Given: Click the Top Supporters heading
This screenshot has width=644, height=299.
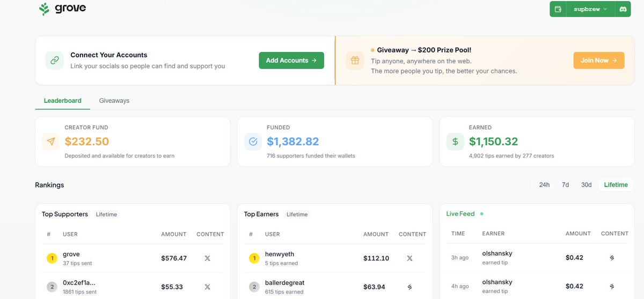Looking at the screenshot, I should [x=65, y=214].
